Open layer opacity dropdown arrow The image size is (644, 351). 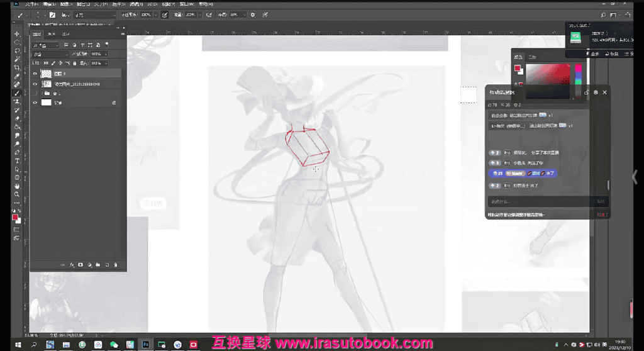pyautogui.click(x=106, y=54)
